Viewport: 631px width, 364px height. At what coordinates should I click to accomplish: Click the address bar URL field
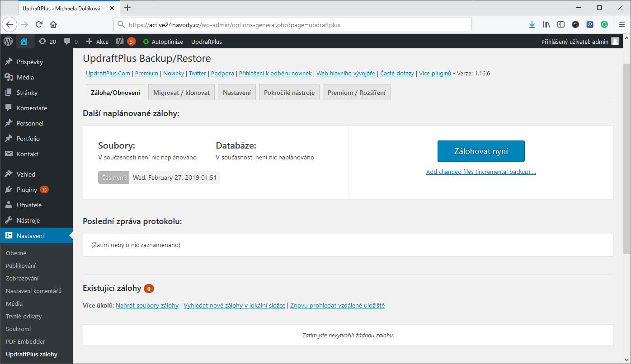[292, 25]
